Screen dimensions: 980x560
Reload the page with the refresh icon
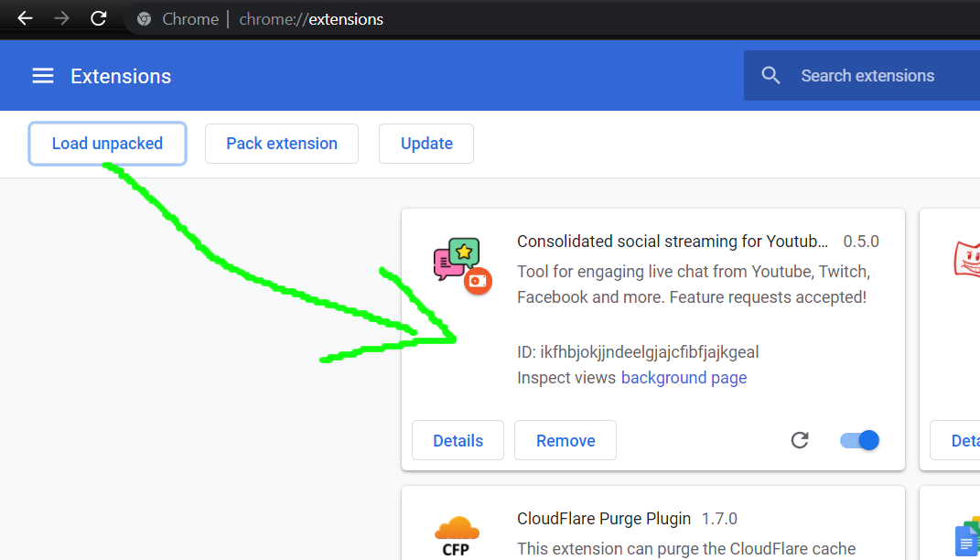[x=99, y=18]
